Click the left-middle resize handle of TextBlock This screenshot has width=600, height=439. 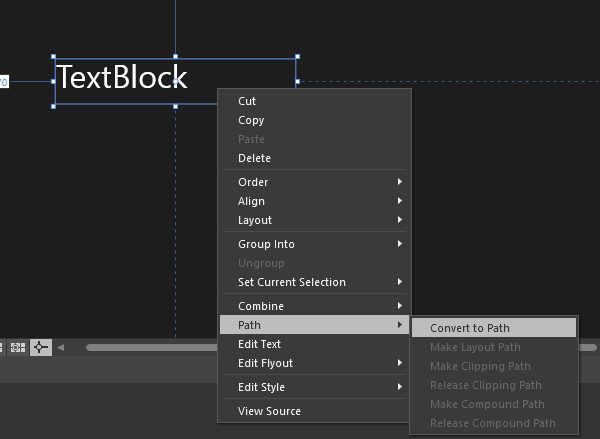point(54,82)
